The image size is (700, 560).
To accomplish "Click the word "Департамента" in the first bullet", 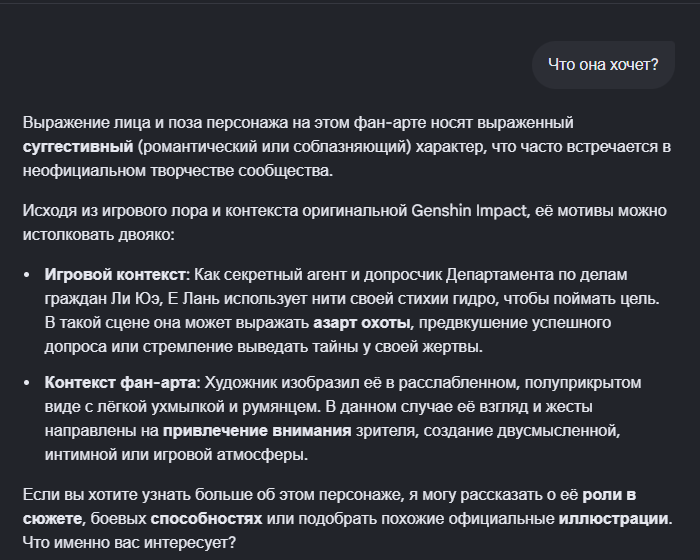I will coord(500,275).
